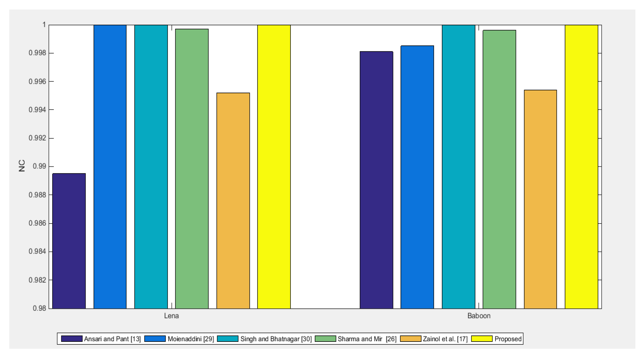644x360 pixels.
Task: Select the yellow Proposed bar for Baboon
Action: coord(581,167)
